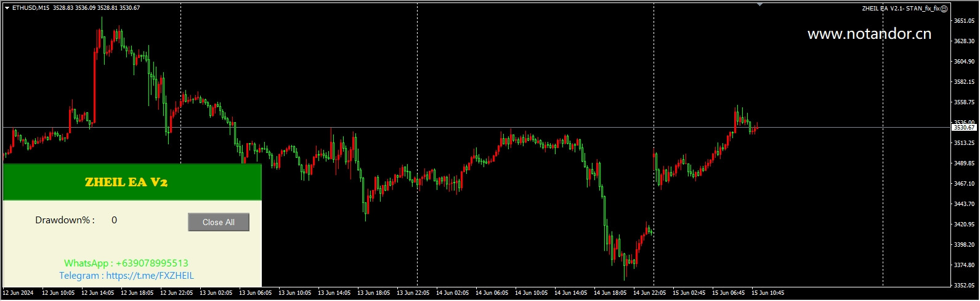Screen dimensions: 980x301
Task: Click the 13 Jun 02:05 time label
Action: click(x=216, y=293)
